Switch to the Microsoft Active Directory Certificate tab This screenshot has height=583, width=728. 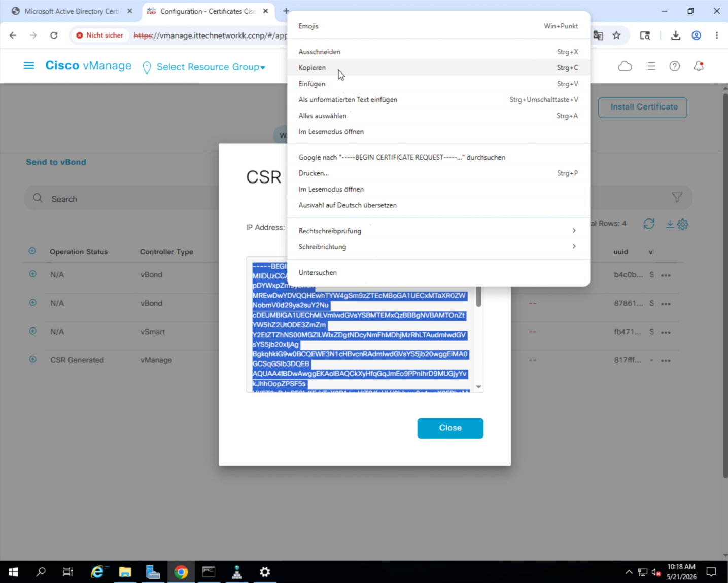(72, 11)
